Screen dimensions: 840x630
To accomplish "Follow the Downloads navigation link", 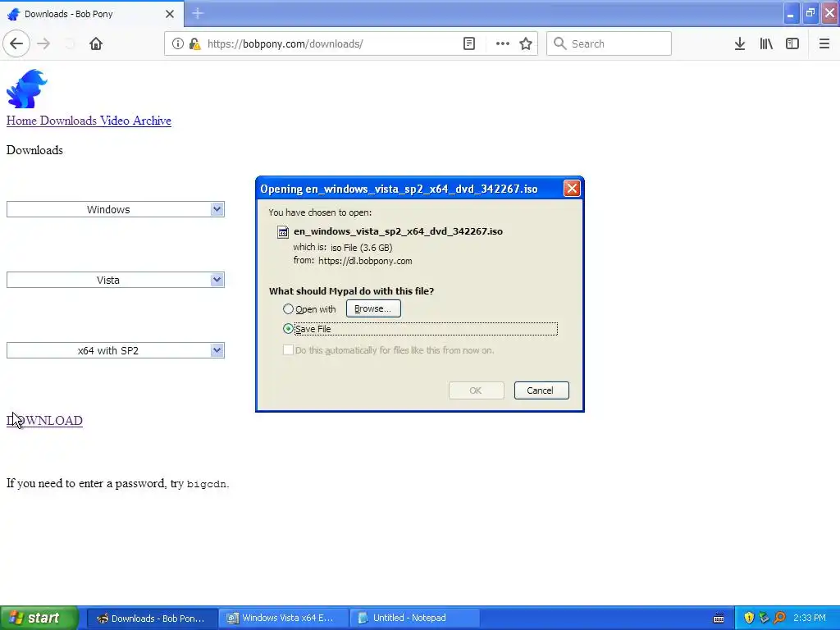I will pos(68,121).
